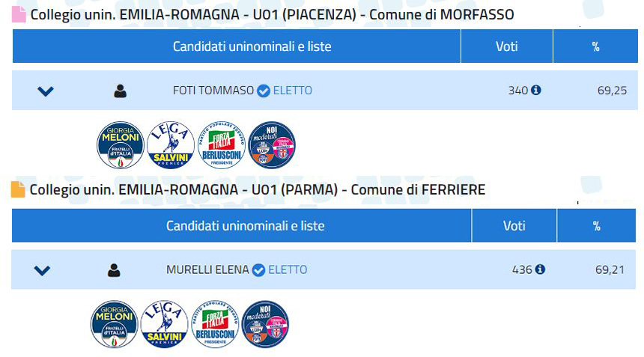The height and width of the screenshot is (357, 644).
Task: Expand the FOTI TOMMASO candidate row chevron
Action: (46, 91)
